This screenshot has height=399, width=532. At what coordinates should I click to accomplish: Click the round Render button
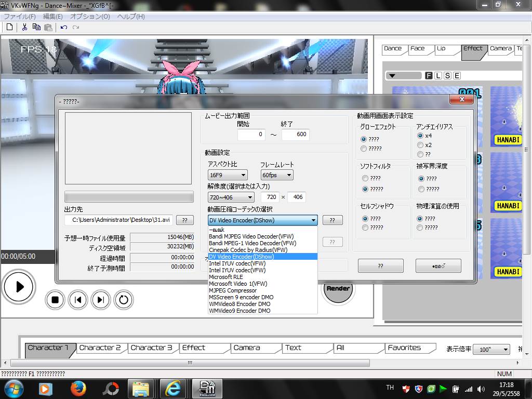338,289
